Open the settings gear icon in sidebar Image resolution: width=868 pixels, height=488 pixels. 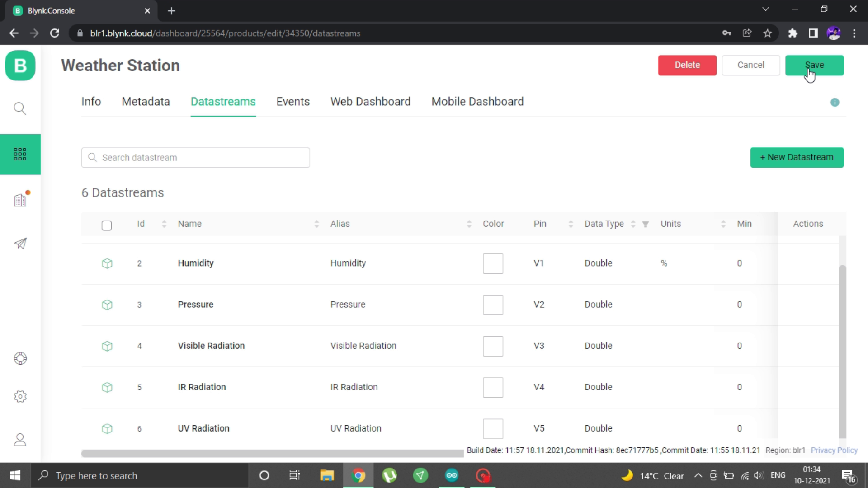coord(20,397)
